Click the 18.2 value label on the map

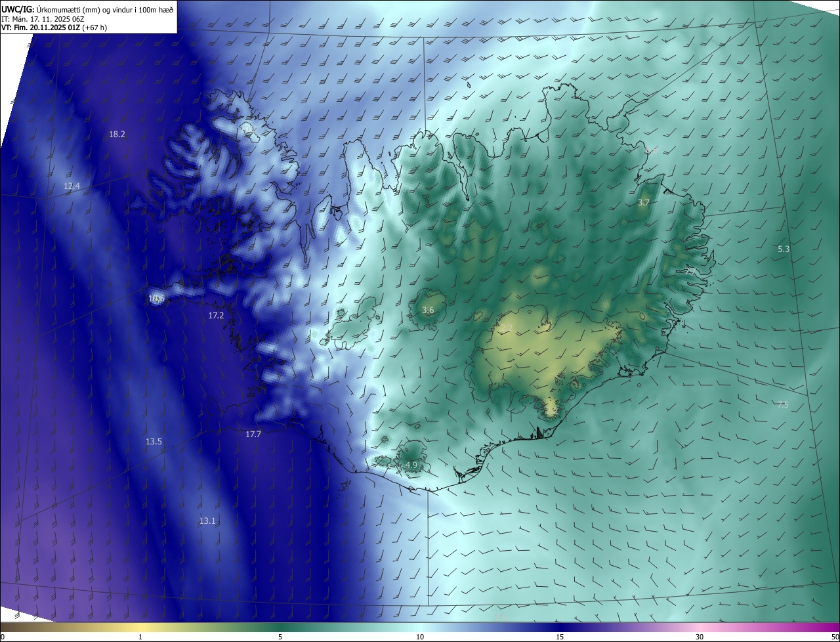[117, 134]
